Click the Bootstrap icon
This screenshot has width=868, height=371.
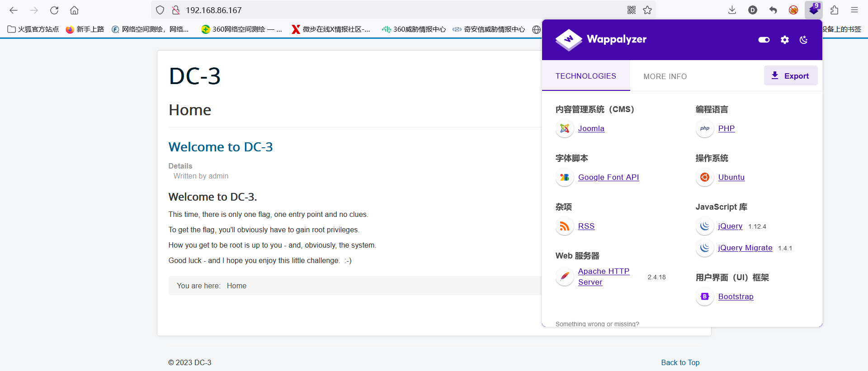(705, 296)
